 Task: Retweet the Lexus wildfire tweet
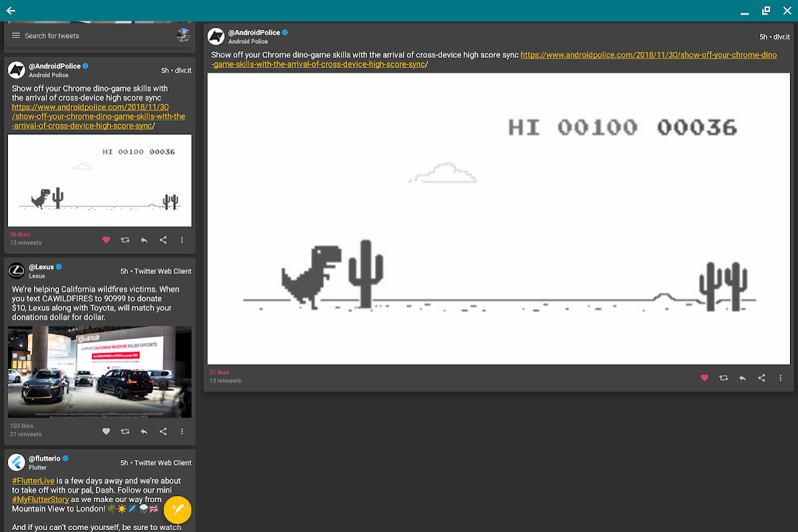(125, 431)
